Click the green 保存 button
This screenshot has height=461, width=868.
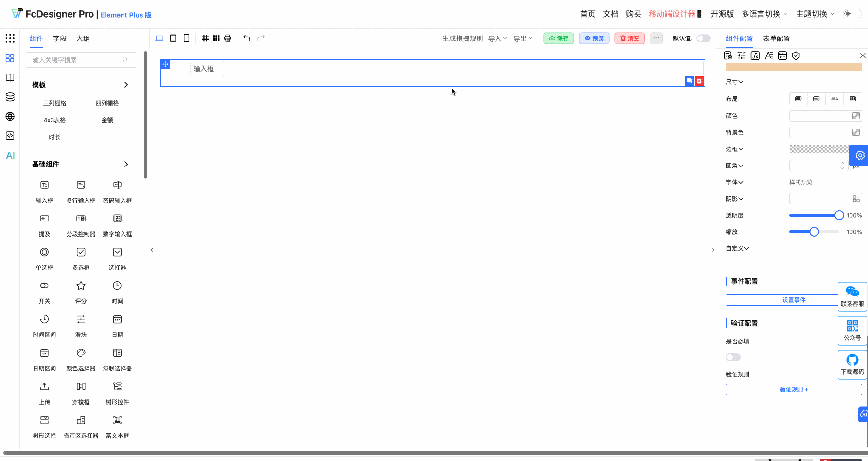[x=558, y=38]
